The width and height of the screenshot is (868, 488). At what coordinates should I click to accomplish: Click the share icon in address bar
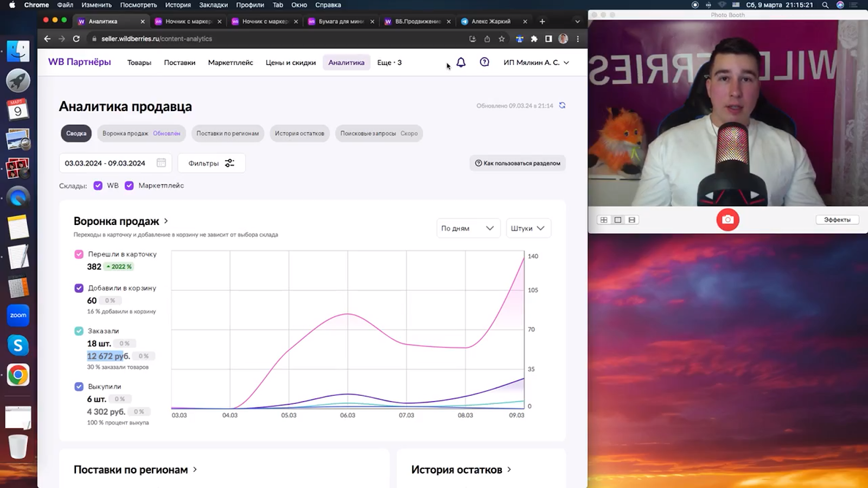point(487,38)
